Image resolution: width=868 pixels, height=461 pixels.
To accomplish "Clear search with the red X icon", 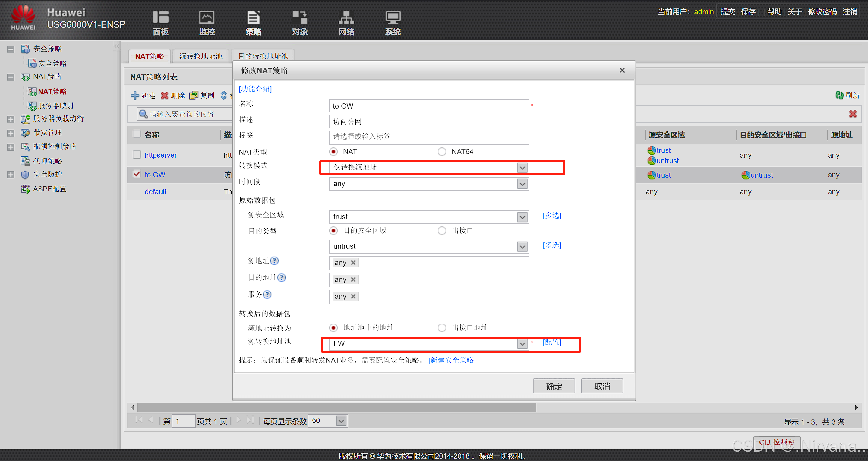I will (853, 114).
